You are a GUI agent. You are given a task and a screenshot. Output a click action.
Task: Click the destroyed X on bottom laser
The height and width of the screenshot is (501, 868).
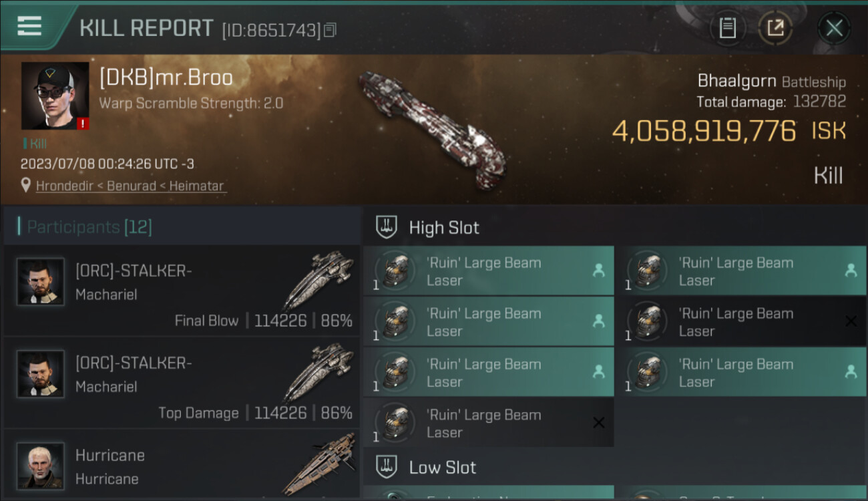[x=598, y=423]
